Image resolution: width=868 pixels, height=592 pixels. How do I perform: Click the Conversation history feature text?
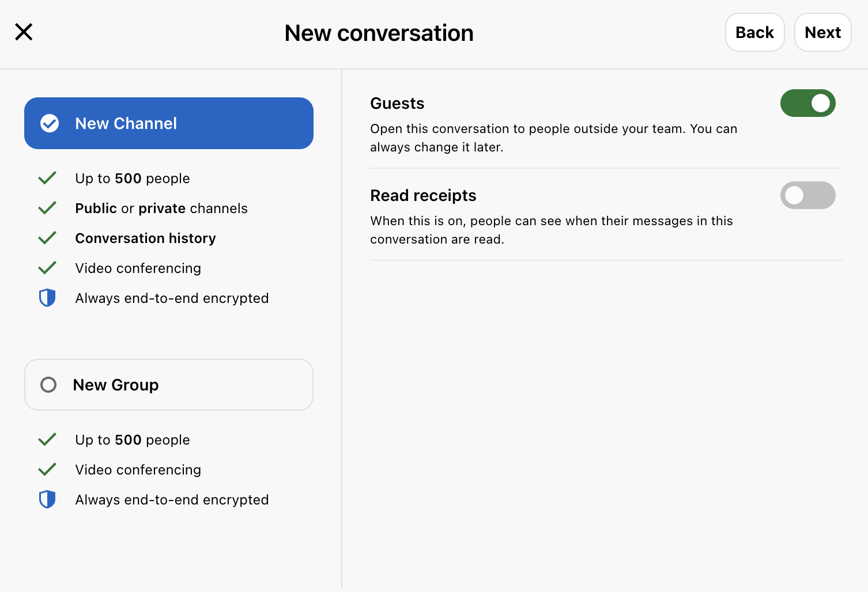[145, 238]
